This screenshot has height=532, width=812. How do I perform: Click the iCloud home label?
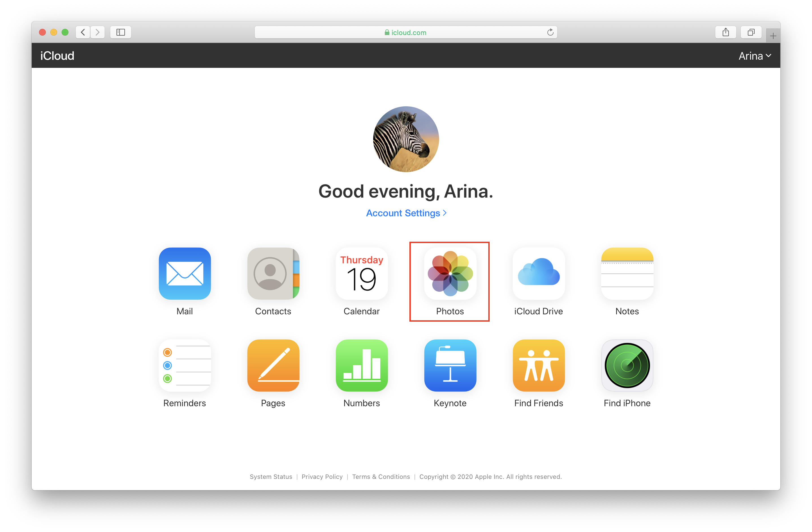[x=56, y=56]
